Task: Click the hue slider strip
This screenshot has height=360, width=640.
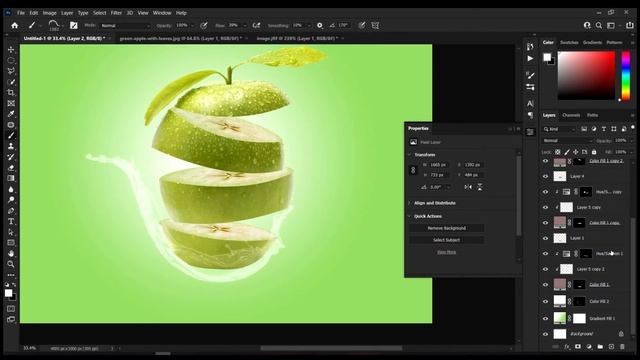Action: tap(625, 76)
